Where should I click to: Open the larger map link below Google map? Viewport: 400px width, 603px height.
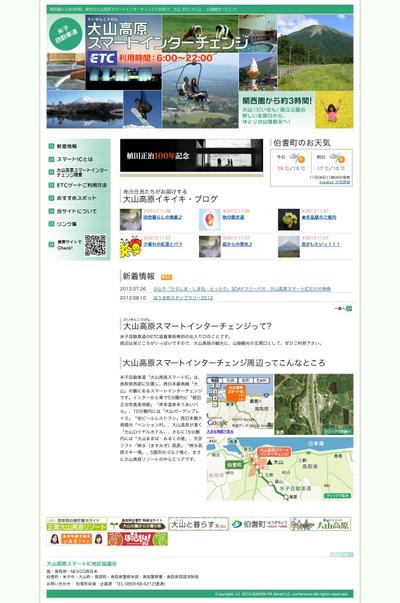pyautogui.click(x=220, y=432)
